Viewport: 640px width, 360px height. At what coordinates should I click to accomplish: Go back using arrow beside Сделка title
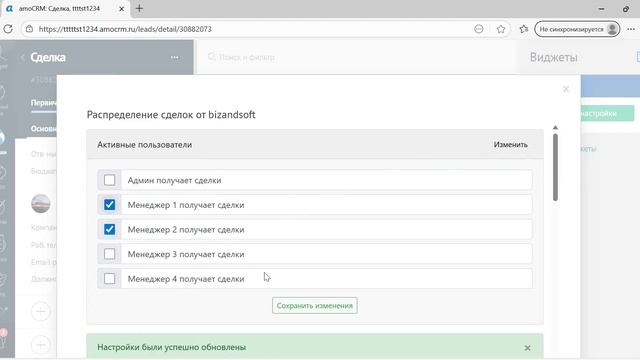click(22, 58)
